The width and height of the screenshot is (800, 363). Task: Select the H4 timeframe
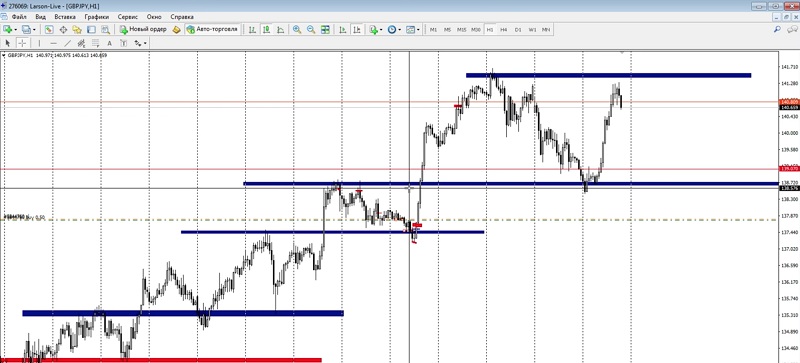504,30
